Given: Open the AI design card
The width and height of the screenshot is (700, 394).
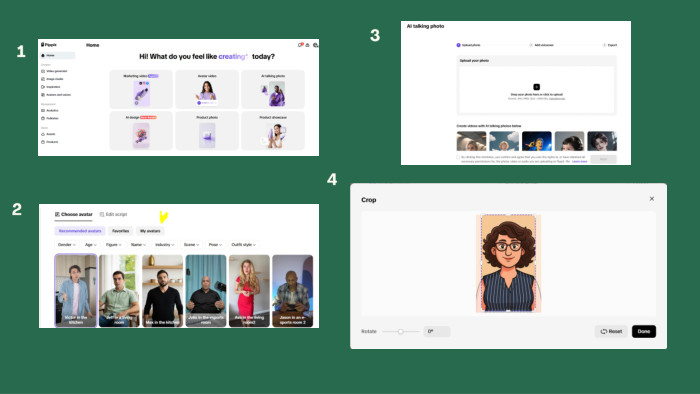Looking at the screenshot, I should click(x=141, y=130).
